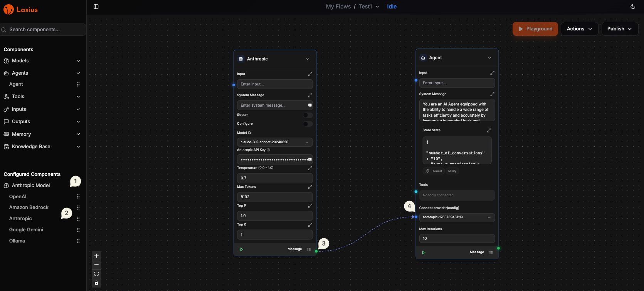Expand the Top K field editor
Viewport: 644px width, 291px height.
310,224
